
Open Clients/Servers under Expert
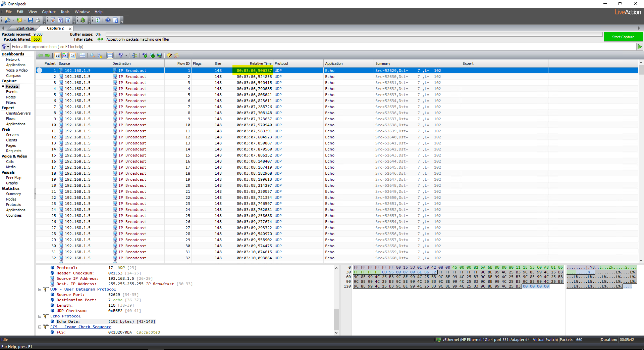(x=18, y=113)
